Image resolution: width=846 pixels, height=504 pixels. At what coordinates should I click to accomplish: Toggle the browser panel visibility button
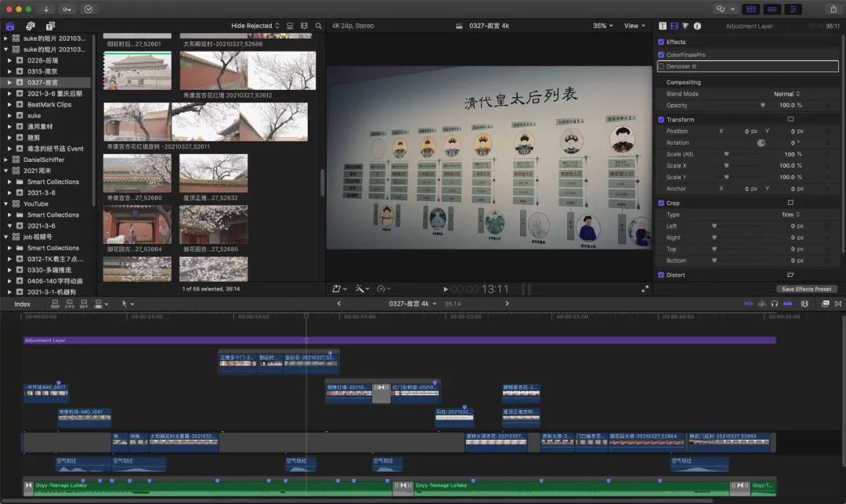point(750,9)
